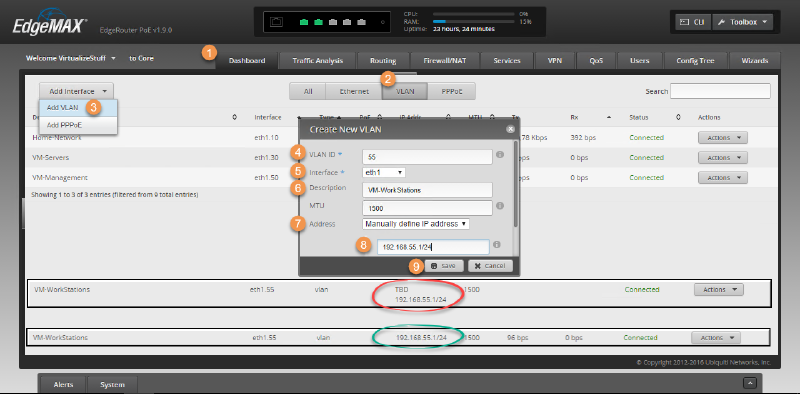Filter interfaces by VLAN
This screenshot has height=394, width=800.
coord(405,91)
